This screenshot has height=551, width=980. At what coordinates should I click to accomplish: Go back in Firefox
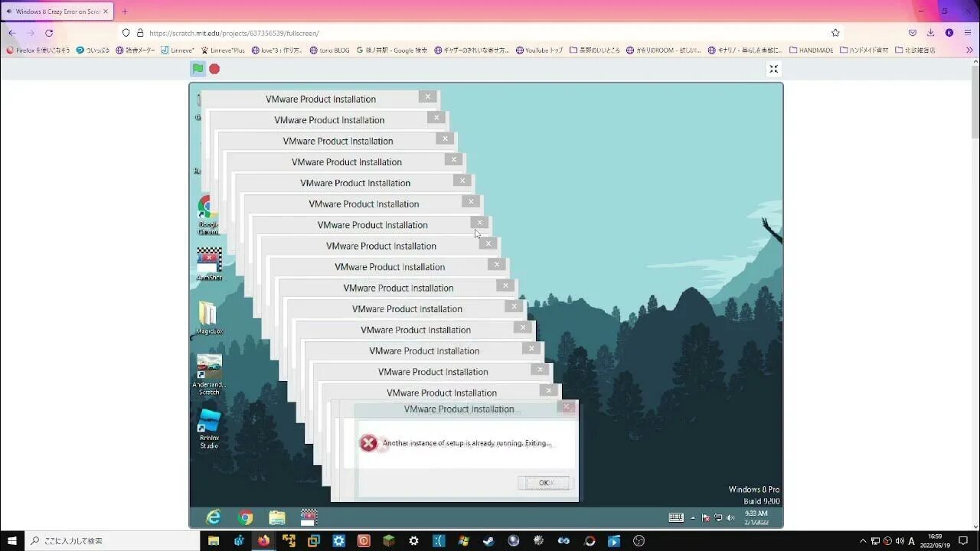12,33
